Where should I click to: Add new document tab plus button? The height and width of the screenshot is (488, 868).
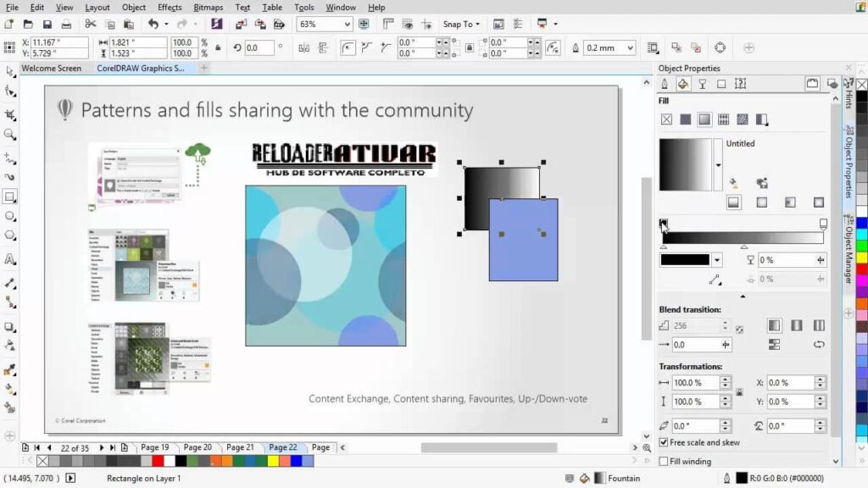point(203,68)
